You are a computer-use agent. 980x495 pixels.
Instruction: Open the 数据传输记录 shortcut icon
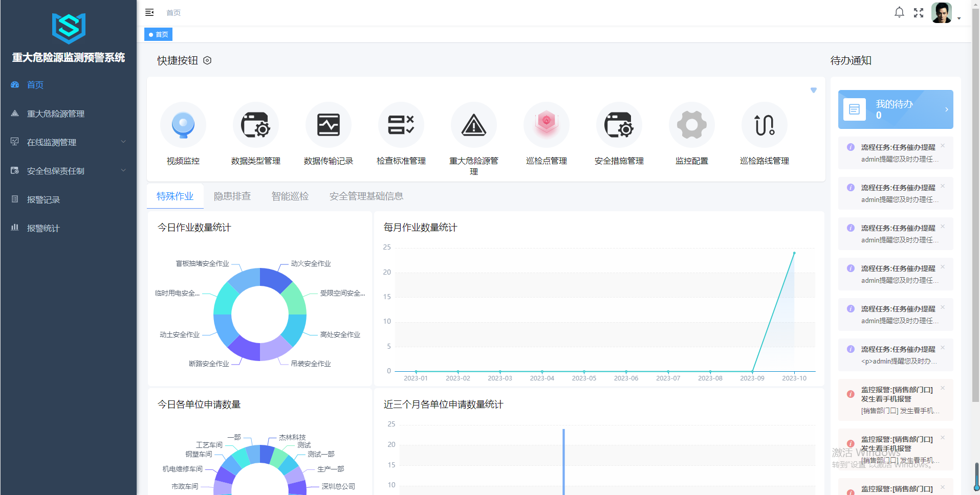pyautogui.click(x=329, y=125)
